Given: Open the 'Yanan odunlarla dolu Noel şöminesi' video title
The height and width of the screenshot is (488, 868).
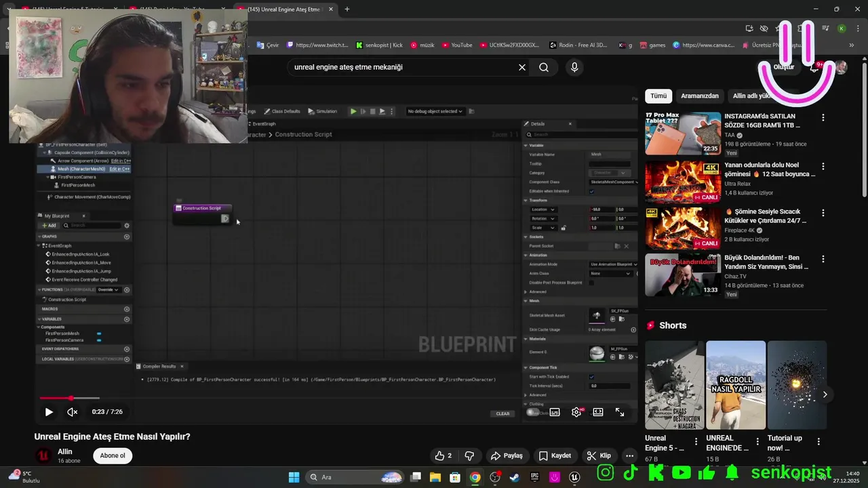Looking at the screenshot, I should coord(770,169).
